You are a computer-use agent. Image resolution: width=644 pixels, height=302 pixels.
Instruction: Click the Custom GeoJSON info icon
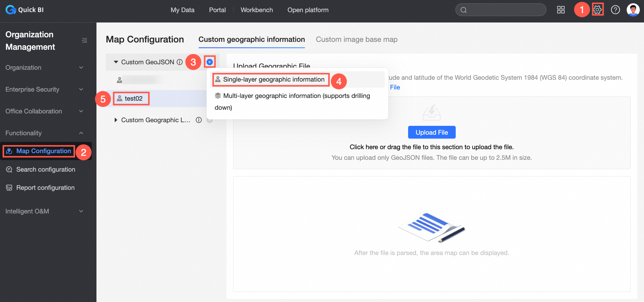[180, 62]
